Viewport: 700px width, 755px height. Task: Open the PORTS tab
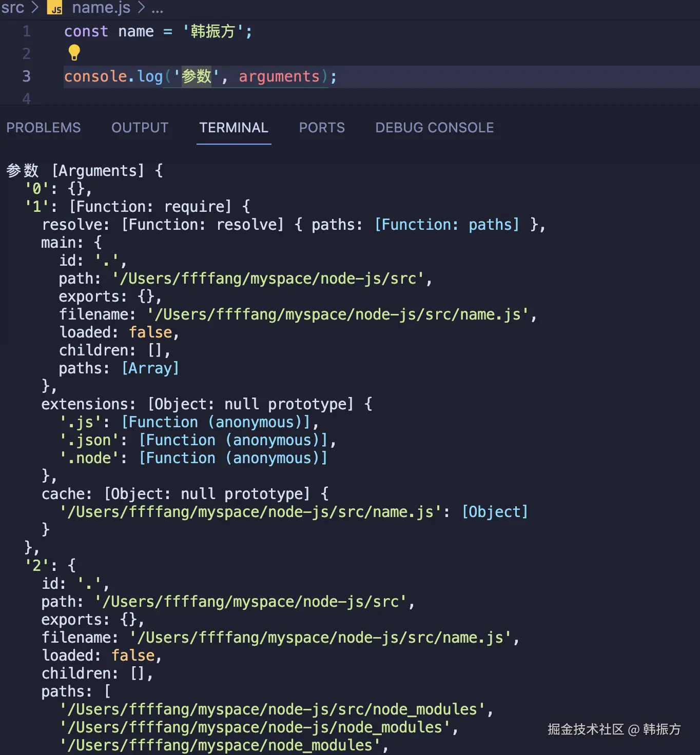pos(322,127)
